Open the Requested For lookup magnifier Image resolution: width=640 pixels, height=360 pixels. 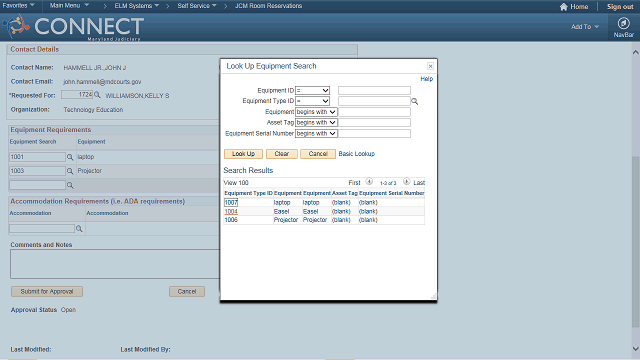pyautogui.click(x=97, y=95)
